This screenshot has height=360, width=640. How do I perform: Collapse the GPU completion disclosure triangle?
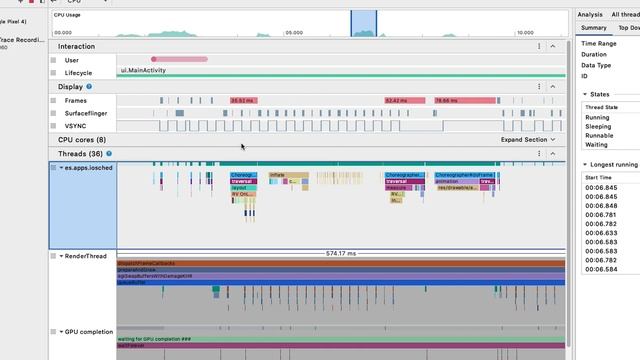point(61,332)
